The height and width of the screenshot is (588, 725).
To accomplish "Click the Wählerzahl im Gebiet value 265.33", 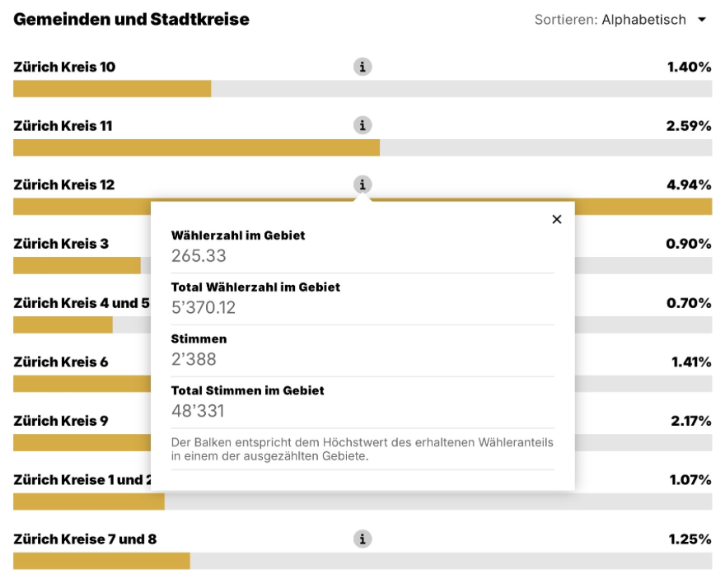I will [x=199, y=255].
